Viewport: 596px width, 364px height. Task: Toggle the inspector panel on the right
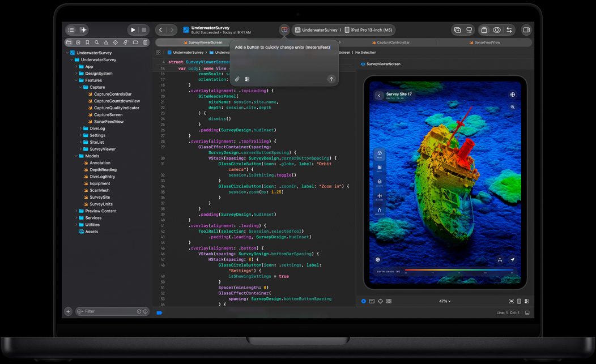pyautogui.click(x=526, y=30)
